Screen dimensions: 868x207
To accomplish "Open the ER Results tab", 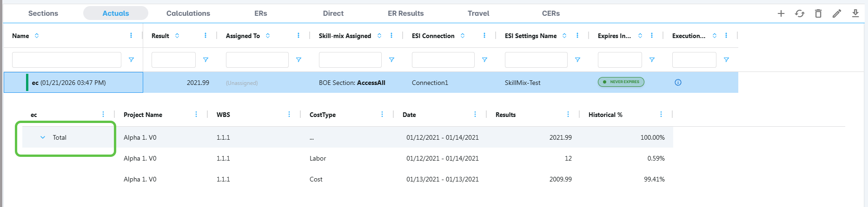I will point(406,13).
